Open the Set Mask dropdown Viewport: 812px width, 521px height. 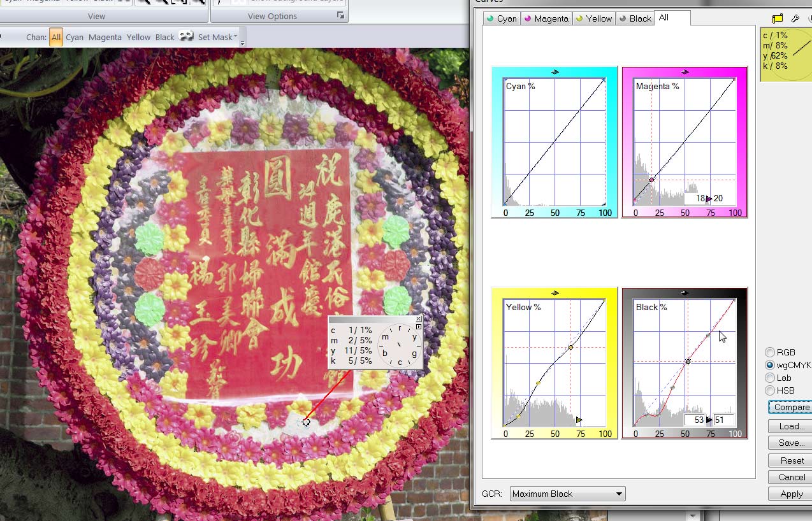(x=217, y=37)
